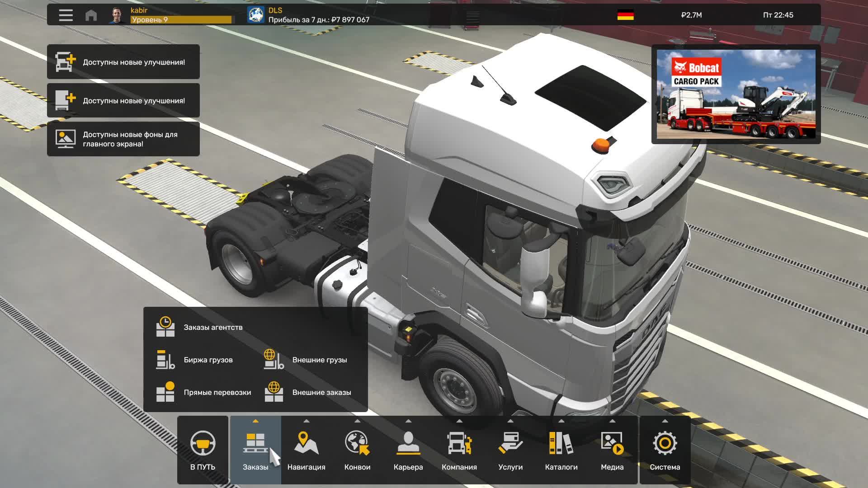Click the В ПУТЬ steering wheel button

pos(203,447)
